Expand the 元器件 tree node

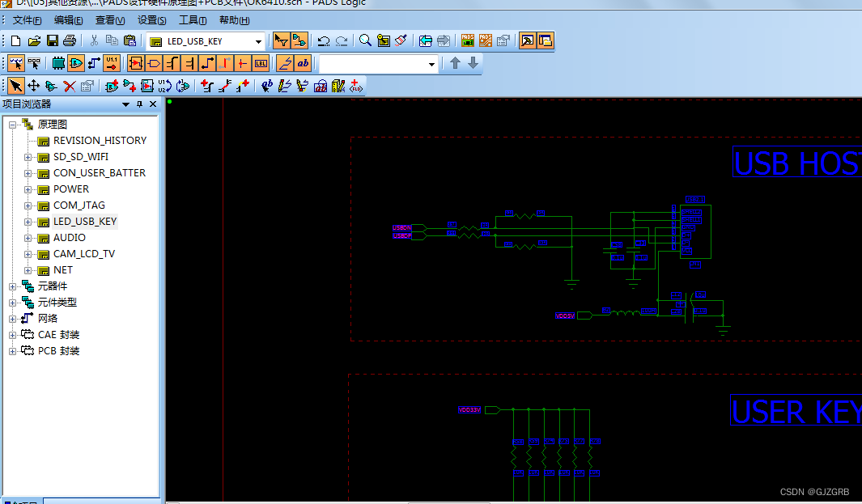(x=12, y=286)
